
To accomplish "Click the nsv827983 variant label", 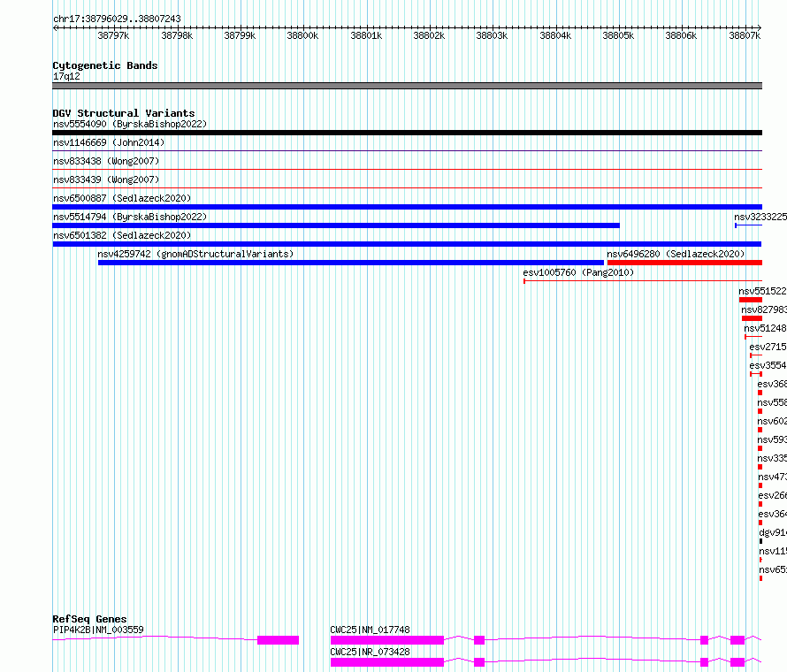I will (x=764, y=309).
